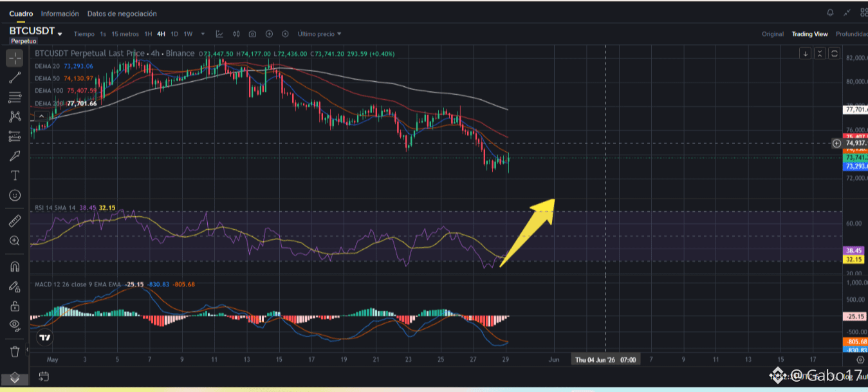Open the widgets grid icon top right

point(863,13)
